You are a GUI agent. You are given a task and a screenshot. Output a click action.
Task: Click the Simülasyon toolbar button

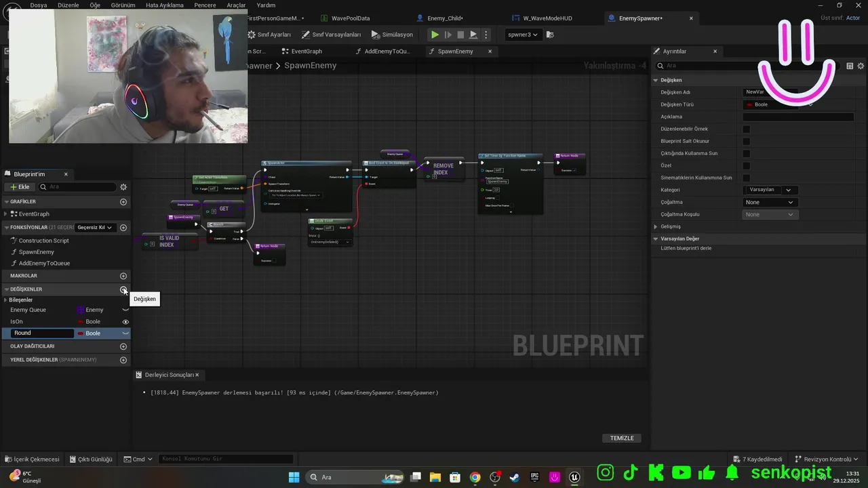point(392,35)
